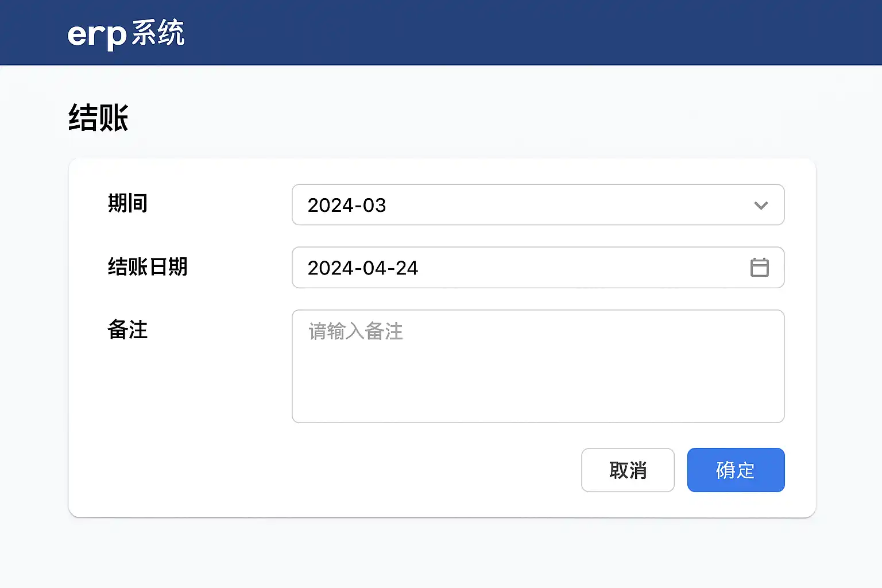Expand the 期间 dropdown chevron arrow

point(761,206)
